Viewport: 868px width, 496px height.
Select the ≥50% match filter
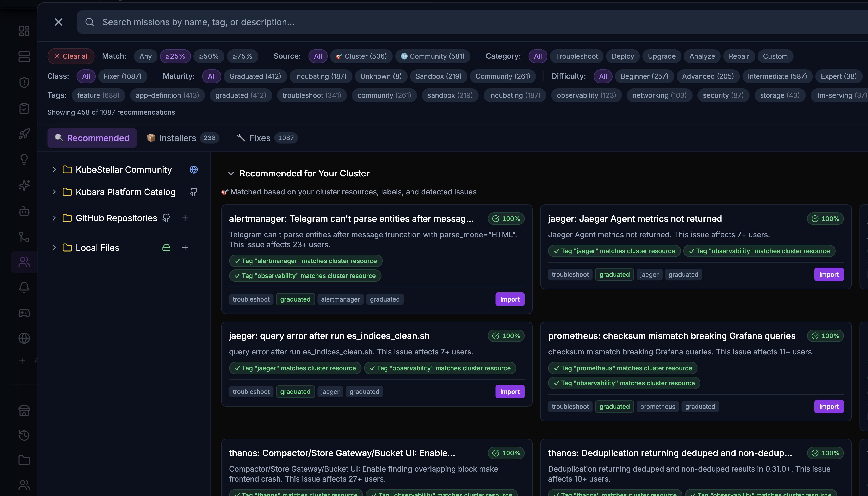coord(209,56)
